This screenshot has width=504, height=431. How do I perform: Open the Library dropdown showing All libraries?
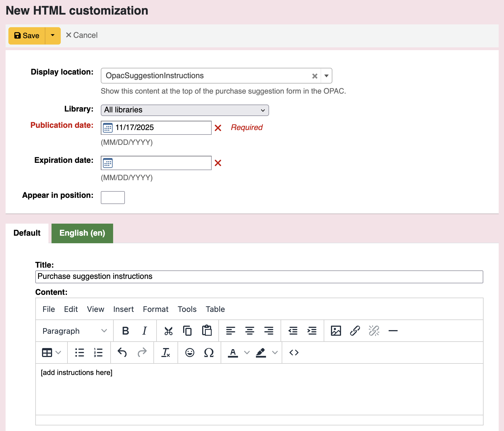185,110
